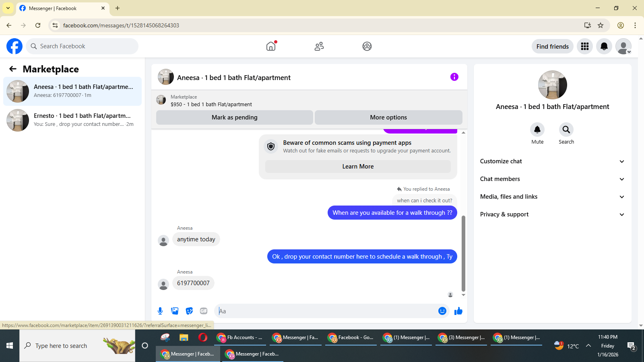The image size is (644, 362).
Task: Open Opera browser from taskbar
Action: coord(203,337)
